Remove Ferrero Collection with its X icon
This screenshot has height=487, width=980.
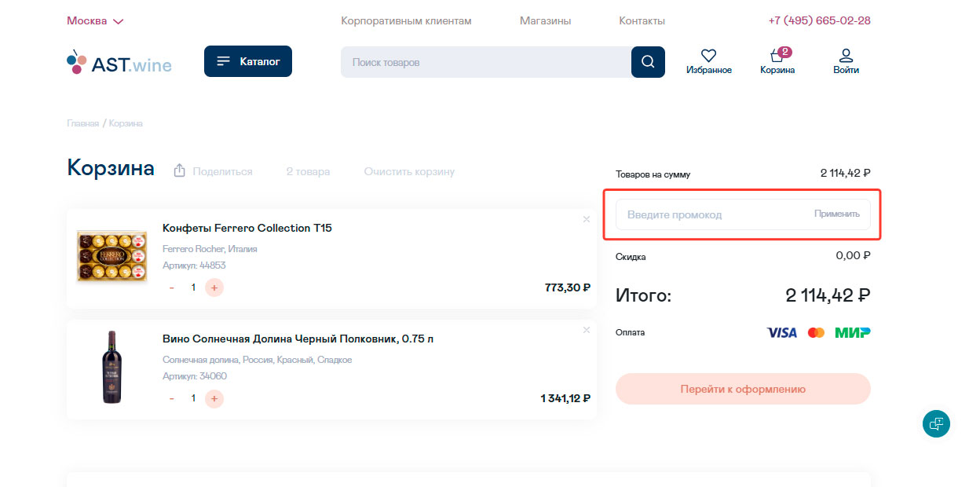coord(586,219)
